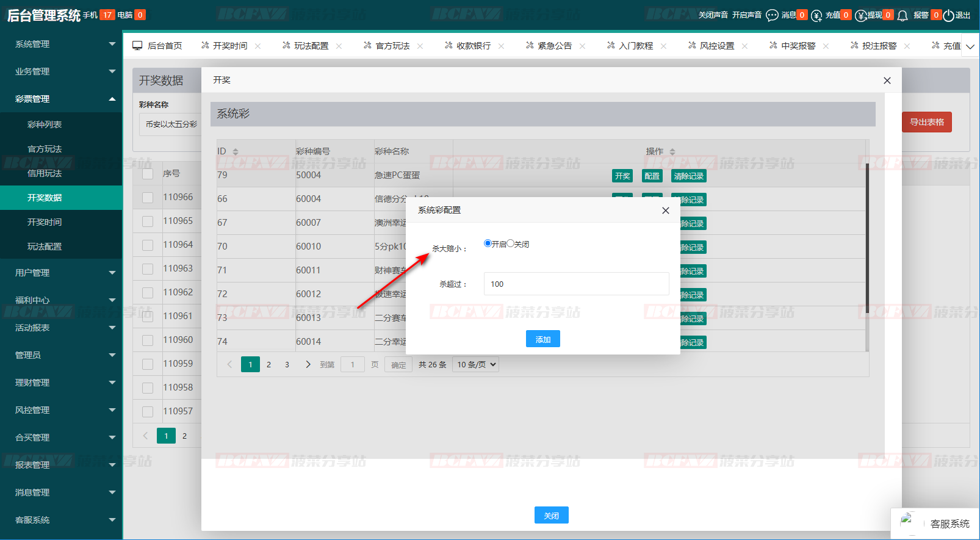Click the alarm bell icon in header

[x=903, y=15]
